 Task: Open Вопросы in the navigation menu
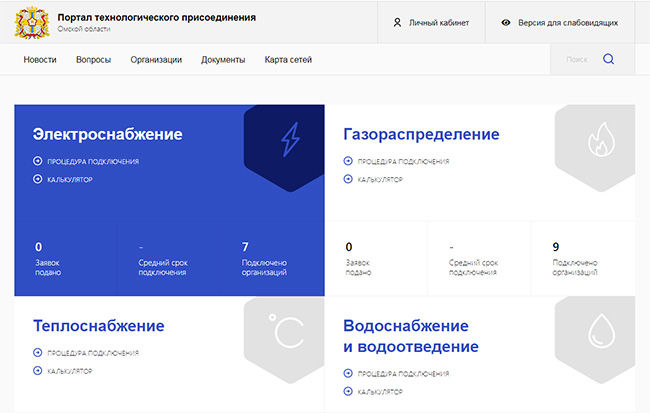point(93,60)
